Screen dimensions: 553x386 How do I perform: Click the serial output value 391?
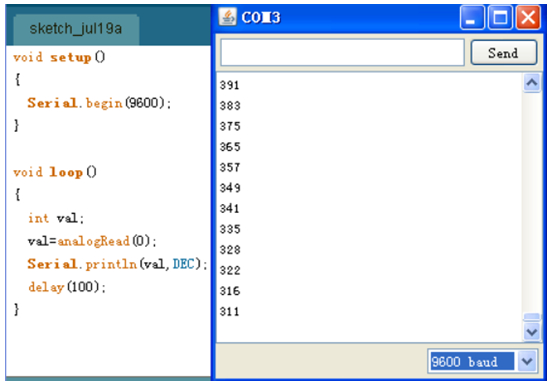click(x=230, y=85)
